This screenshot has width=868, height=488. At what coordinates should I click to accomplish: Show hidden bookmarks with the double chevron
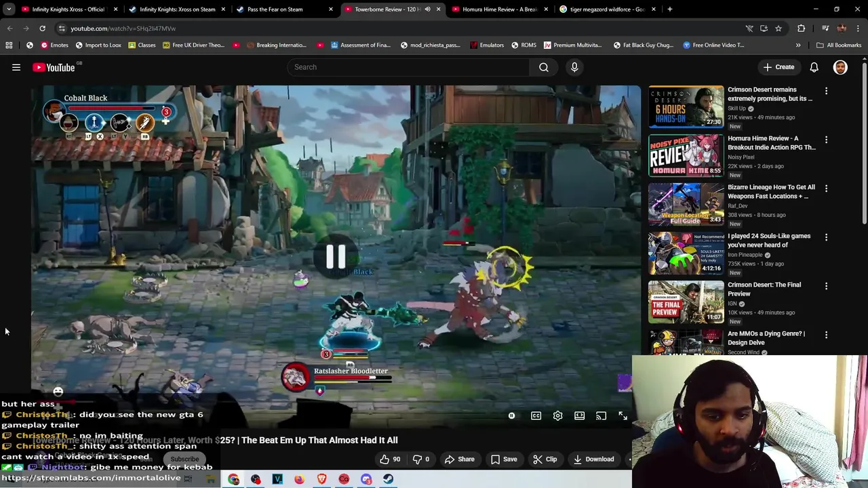798,45
